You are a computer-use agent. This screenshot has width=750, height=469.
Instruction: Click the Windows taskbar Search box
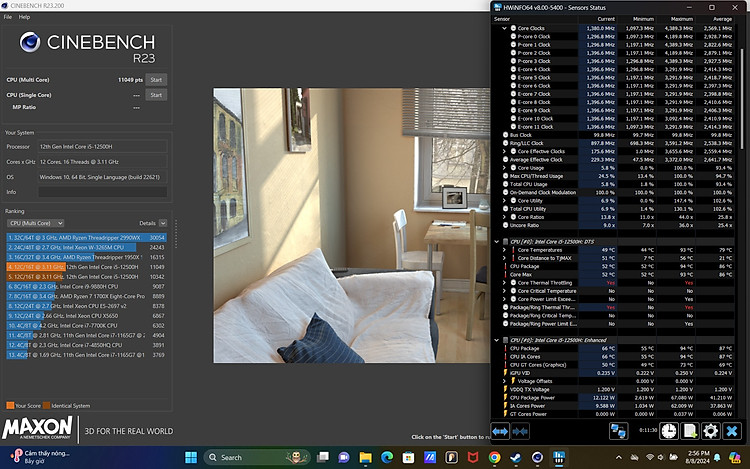(257, 458)
